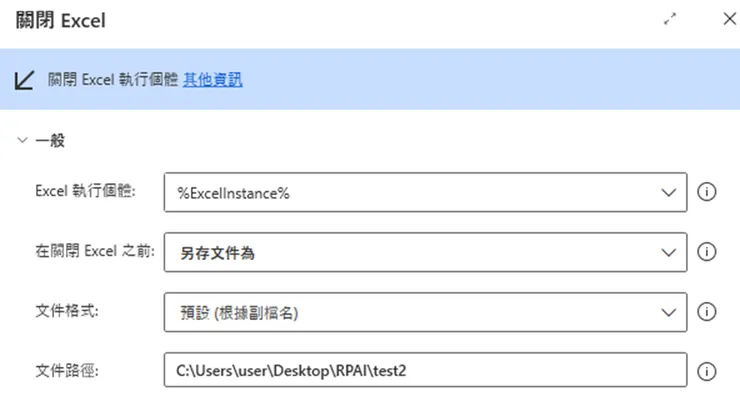Viewport: 740px width, 412px height.
Task: Click the 關閉 Excel action arrow icon
Action: click(25, 80)
